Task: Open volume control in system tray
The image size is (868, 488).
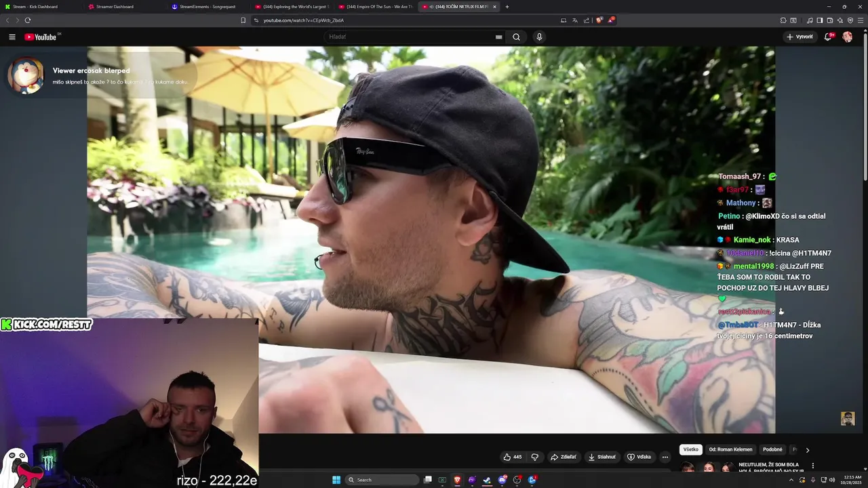Action: click(832, 480)
